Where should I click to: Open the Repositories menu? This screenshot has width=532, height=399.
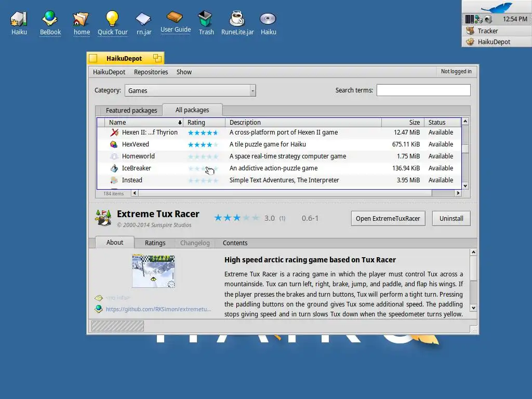coord(151,72)
